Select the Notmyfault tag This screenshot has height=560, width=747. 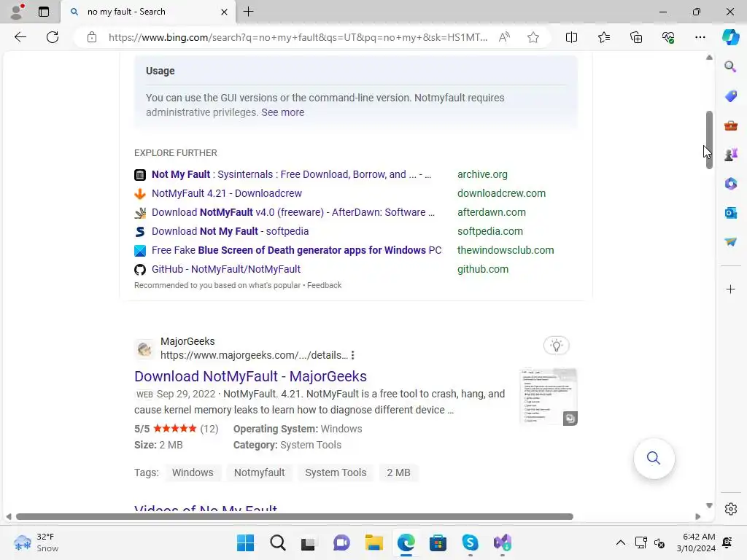(x=259, y=472)
